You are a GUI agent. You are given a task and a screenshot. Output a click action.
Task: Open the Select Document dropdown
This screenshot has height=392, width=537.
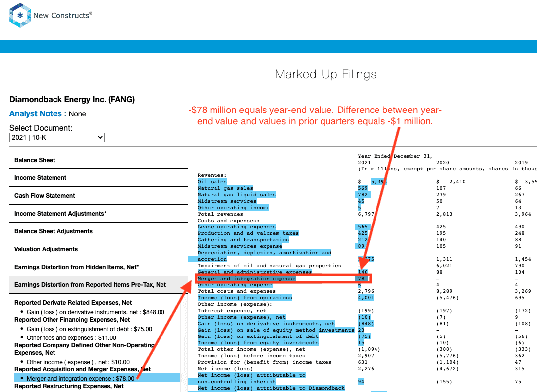pos(57,137)
